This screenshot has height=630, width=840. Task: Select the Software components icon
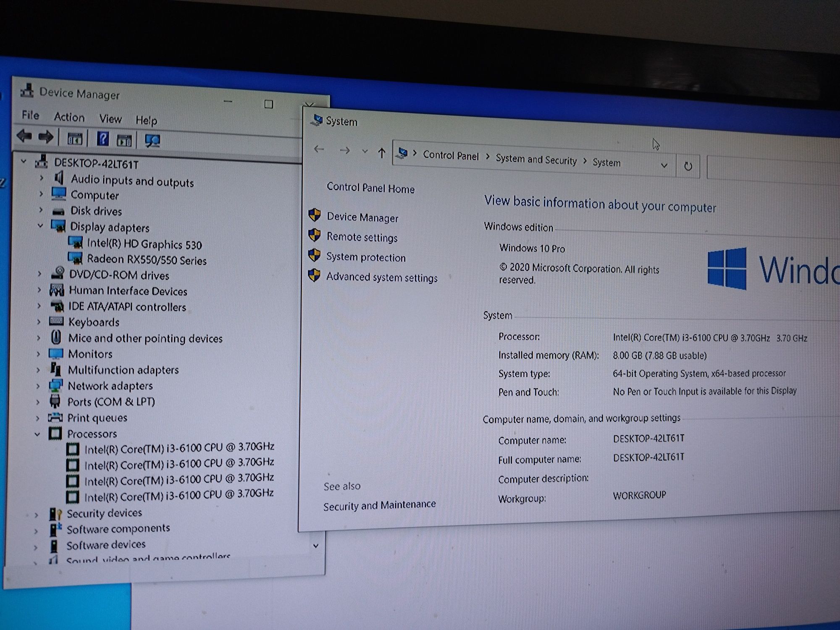point(55,529)
